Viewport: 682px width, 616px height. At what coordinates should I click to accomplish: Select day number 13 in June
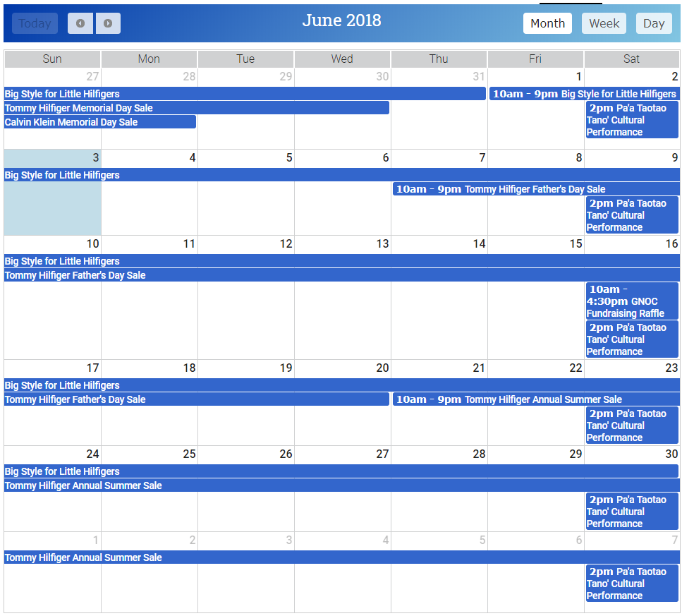[382, 243]
